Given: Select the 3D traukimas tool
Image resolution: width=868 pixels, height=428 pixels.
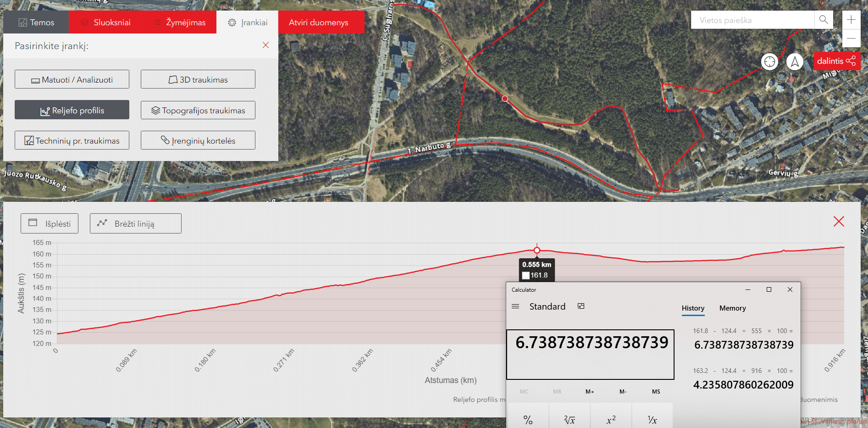Looking at the screenshot, I should (198, 79).
